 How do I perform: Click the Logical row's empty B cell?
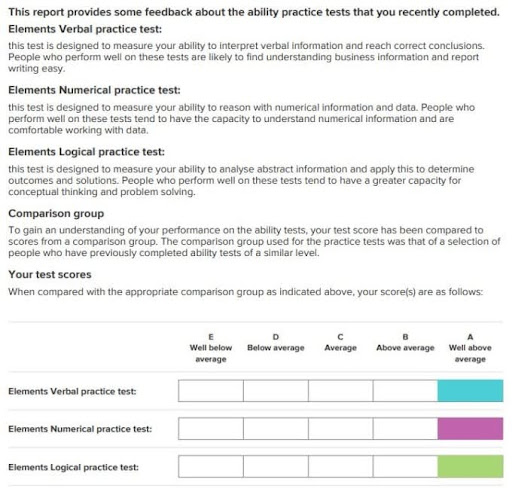(x=405, y=466)
